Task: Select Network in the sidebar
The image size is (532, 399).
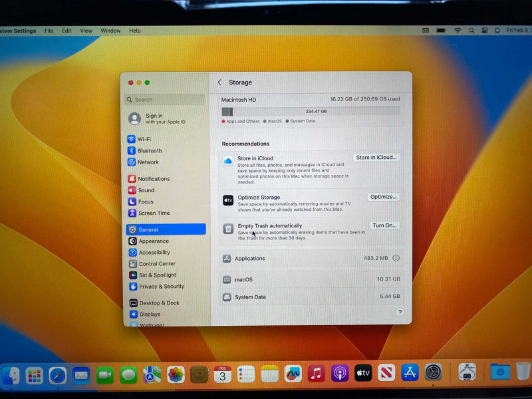Action: pyautogui.click(x=143, y=162)
